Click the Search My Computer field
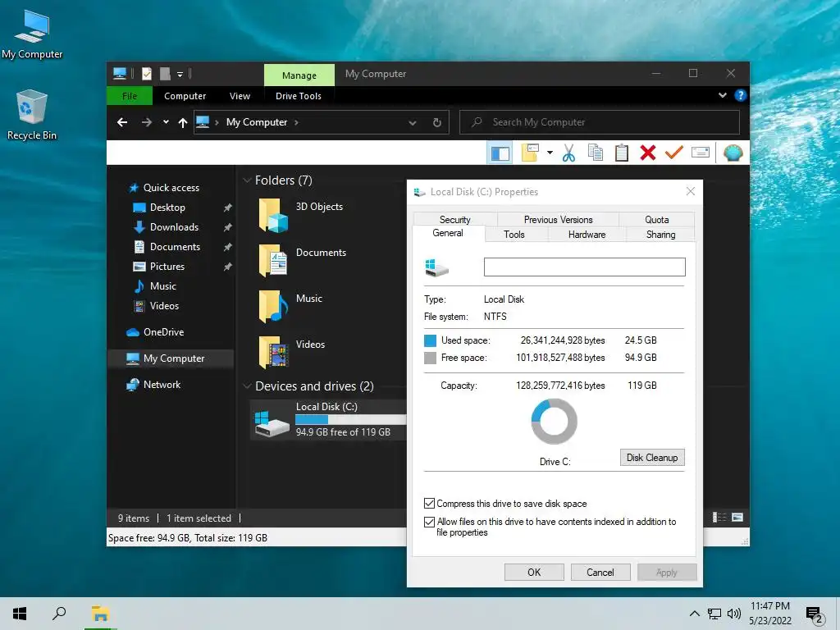The height and width of the screenshot is (630, 840). pyautogui.click(x=600, y=122)
